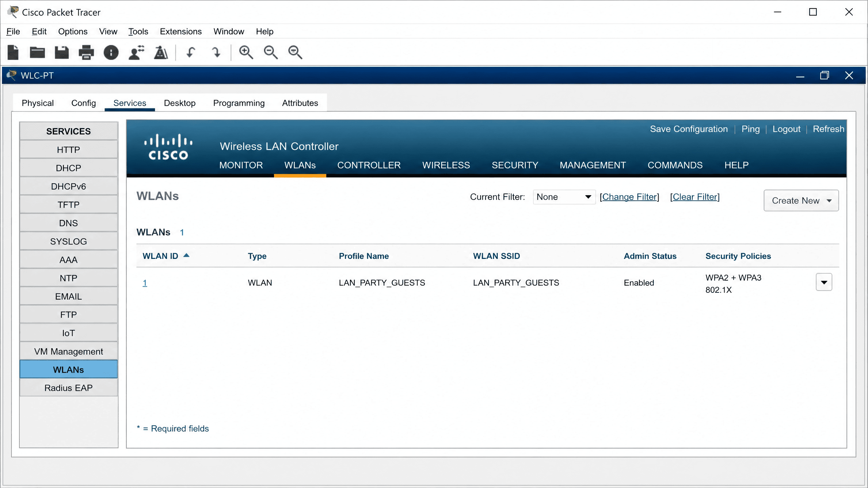Open the WIRELESS navigation tab
The width and height of the screenshot is (868, 488).
(446, 165)
